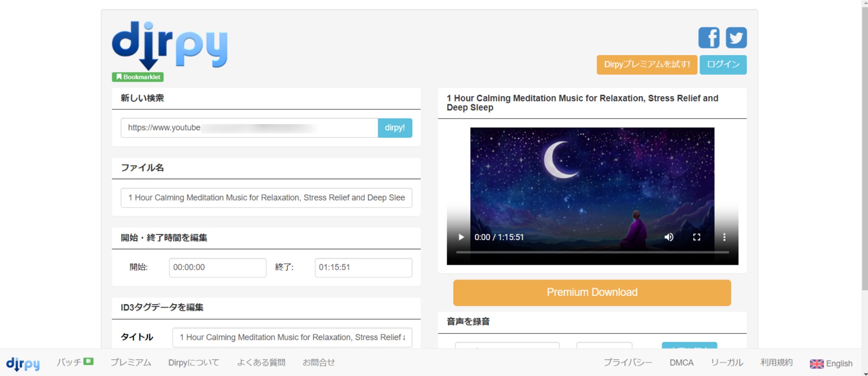This screenshot has width=868, height=376.
Task: Click the 音声を録音 heading
Action: pyautogui.click(x=468, y=322)
